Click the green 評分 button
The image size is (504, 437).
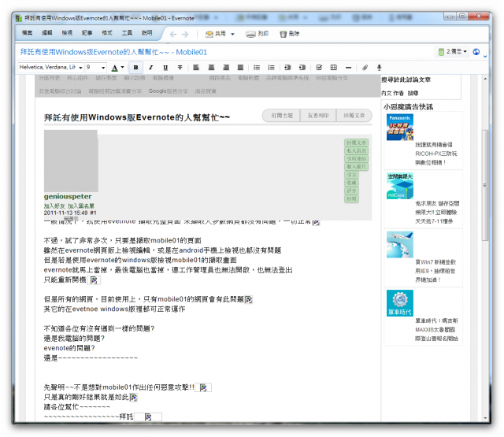tap(351, 191)
